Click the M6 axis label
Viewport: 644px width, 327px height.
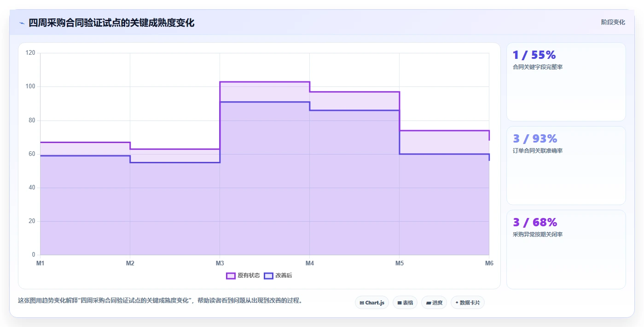click(489, 263)
